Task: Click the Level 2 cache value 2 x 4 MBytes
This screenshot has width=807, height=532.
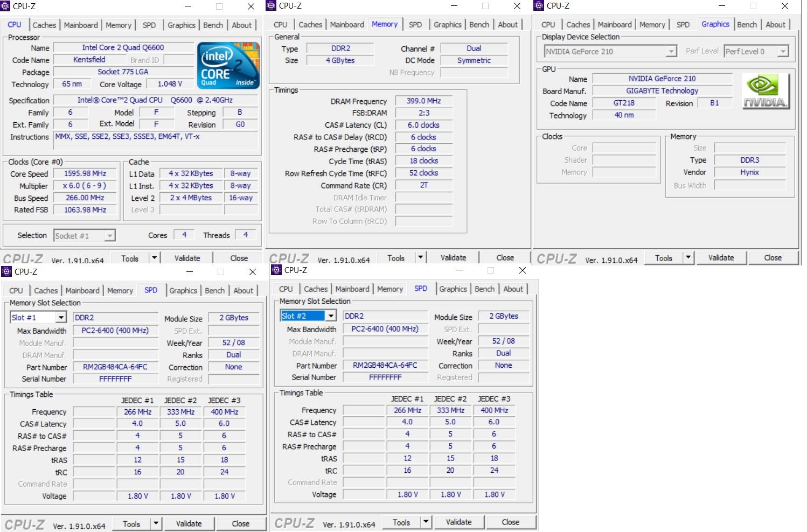Action: 191,198
